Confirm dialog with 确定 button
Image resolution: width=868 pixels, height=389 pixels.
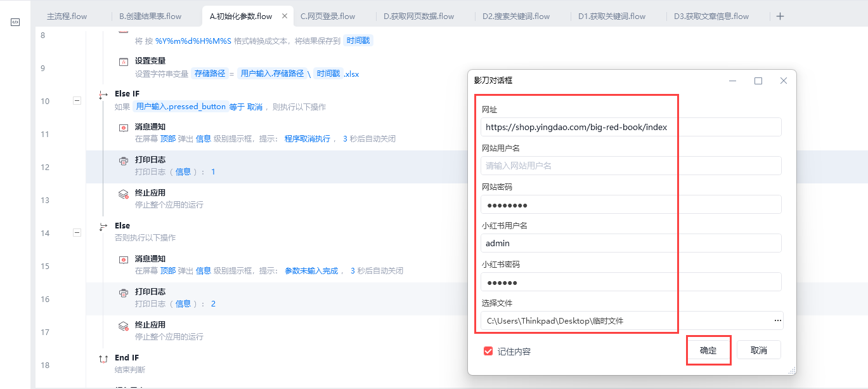click(708, 350)
